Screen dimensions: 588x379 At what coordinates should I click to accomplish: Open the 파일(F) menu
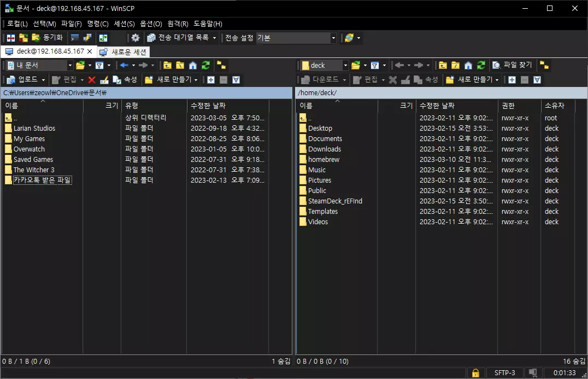pos(71,24)
